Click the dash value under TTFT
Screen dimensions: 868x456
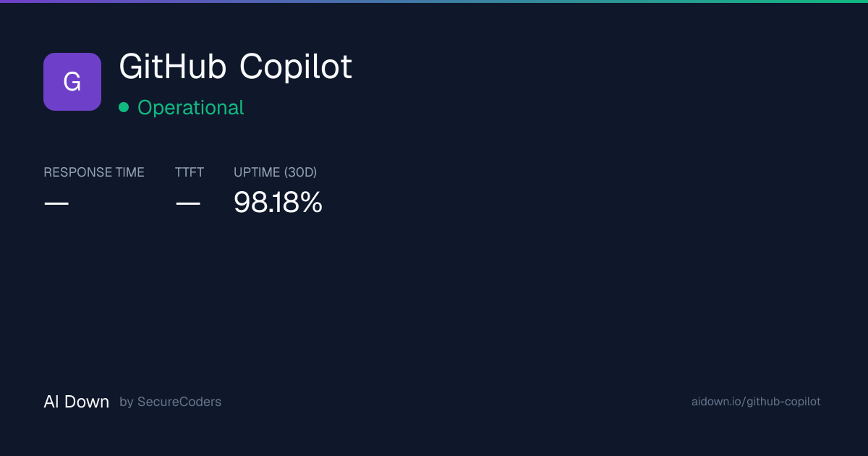187,203
